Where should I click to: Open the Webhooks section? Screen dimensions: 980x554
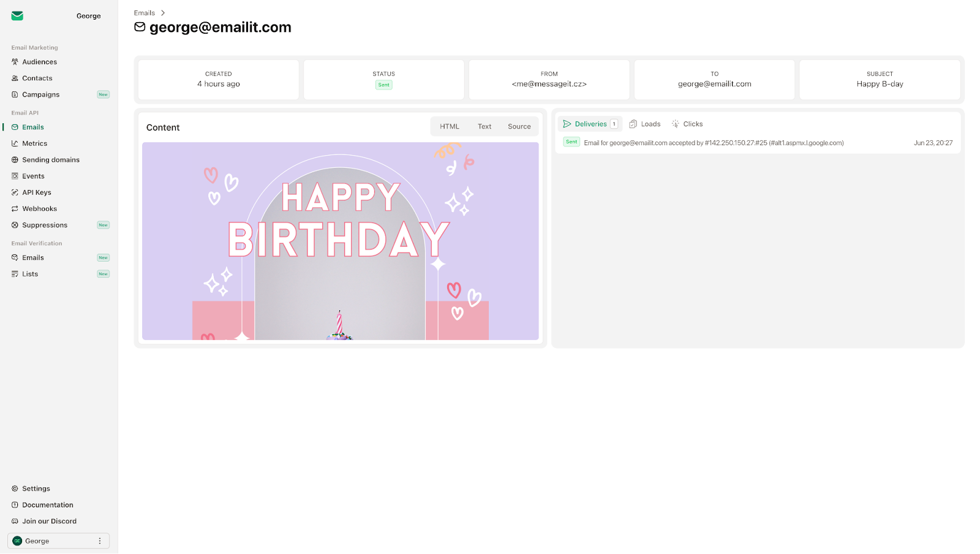[39, 208]
